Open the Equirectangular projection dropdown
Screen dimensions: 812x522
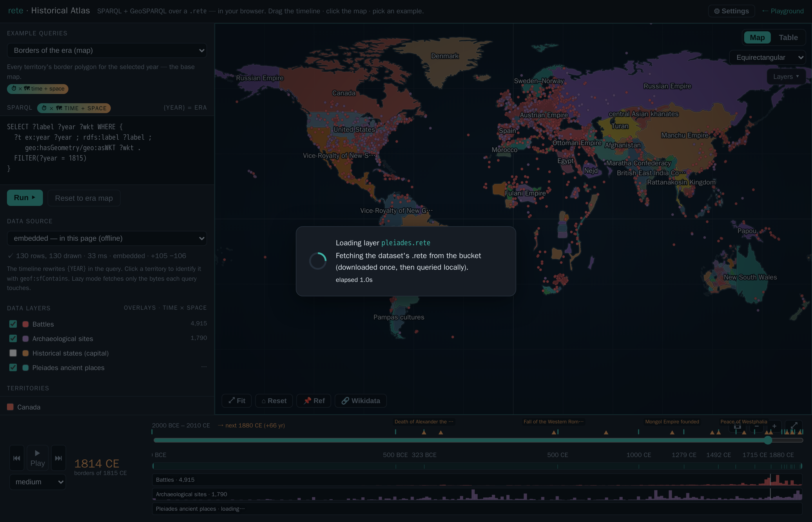click(767, 57)
